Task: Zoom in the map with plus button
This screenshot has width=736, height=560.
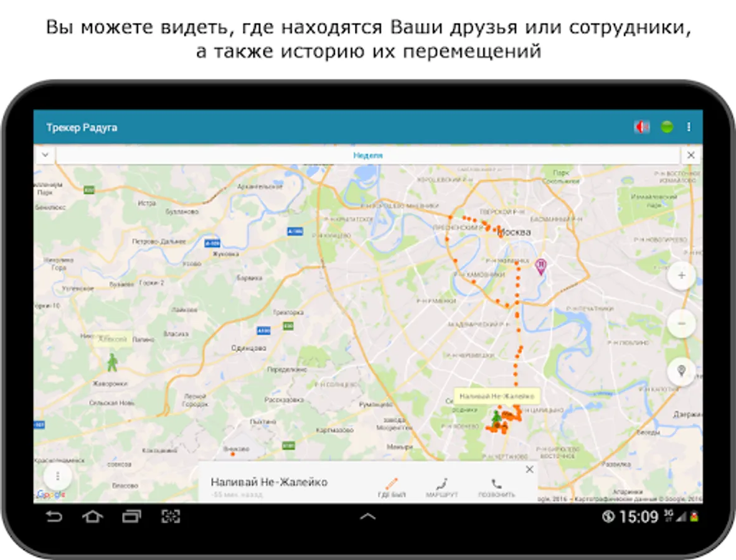Action: [x=682, y=275]
